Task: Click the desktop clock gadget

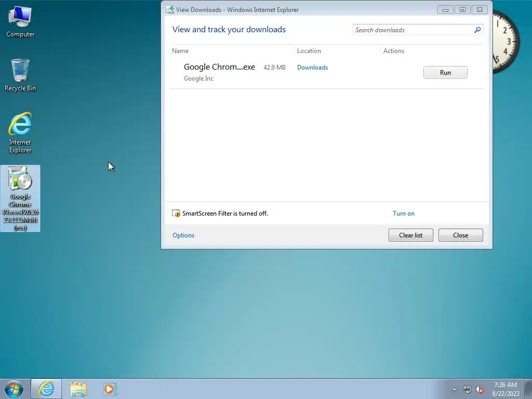Action: [x=506, y=41]
